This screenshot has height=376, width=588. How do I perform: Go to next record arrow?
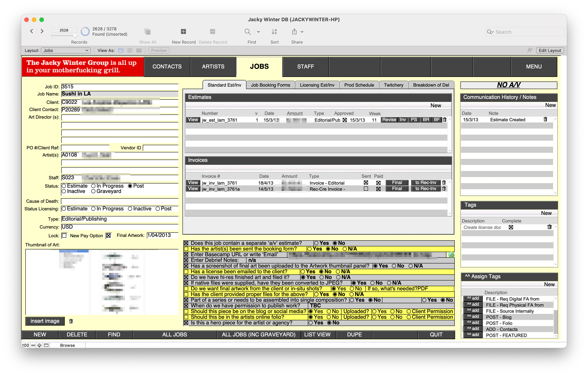pyautogui.click(x=42, y=31)
